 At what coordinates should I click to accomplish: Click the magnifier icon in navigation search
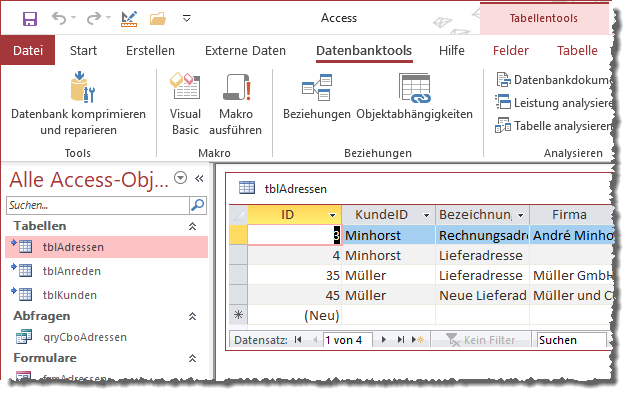[198, 205]
